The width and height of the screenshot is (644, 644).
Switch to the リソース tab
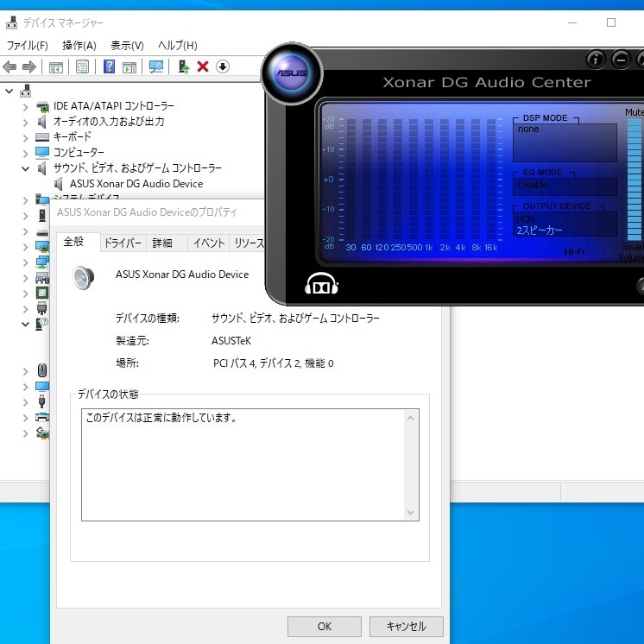[249, 243]
